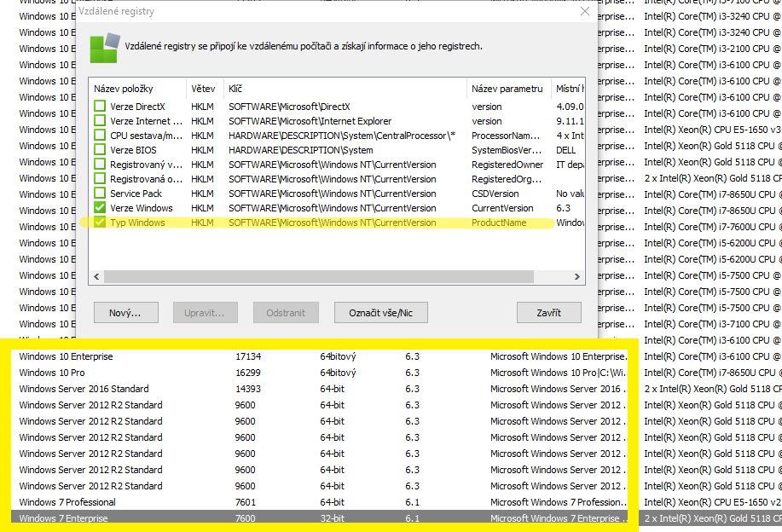
Task: Uncheck the Verze Windows checkbox
Action: point(101,208)
